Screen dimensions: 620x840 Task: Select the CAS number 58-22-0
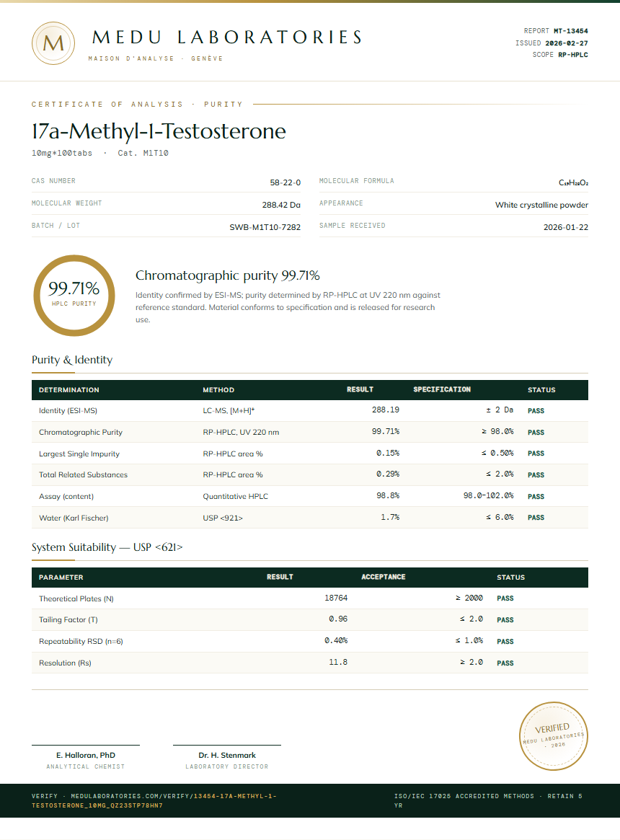pos(285,182)
